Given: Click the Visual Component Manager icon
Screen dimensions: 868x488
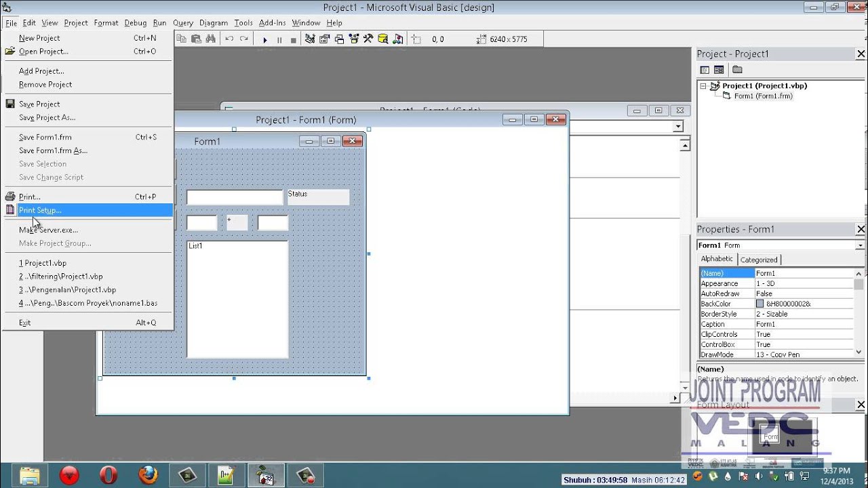Looking at the screenshot, I should (398, 39).
